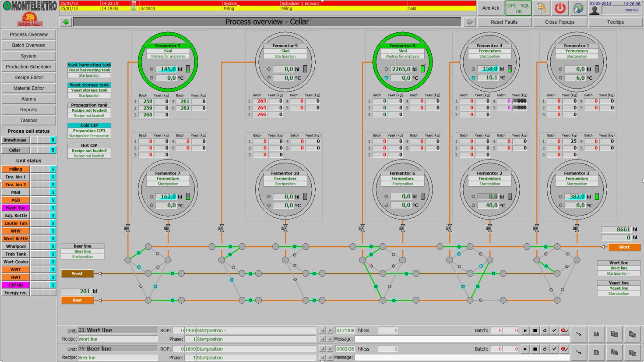Screen dimensions: 644x362
Task: Open Alarms menu item
Action: point(28,99)
